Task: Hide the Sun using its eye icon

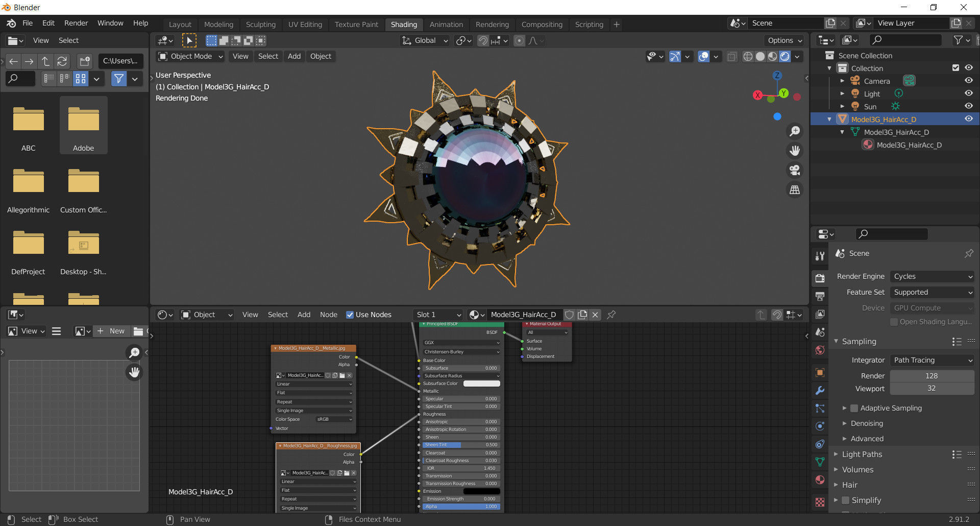Action: [x=968, y=106]
